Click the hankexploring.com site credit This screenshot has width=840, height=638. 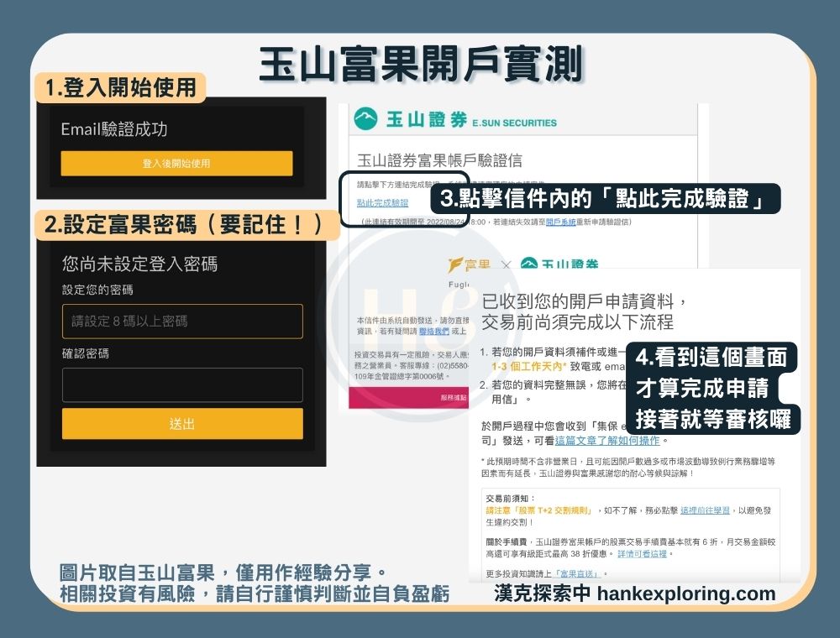click(x=686, y=594)
